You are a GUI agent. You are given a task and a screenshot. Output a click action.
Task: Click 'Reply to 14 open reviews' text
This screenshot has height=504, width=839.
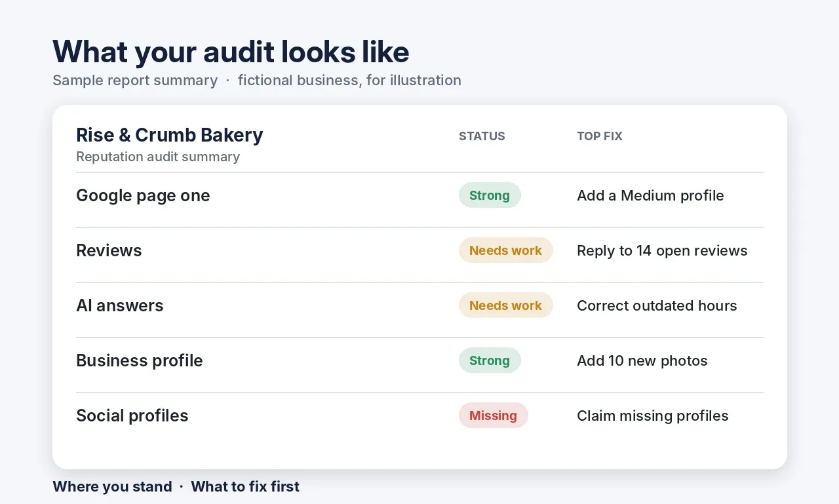tap(662, 250)
